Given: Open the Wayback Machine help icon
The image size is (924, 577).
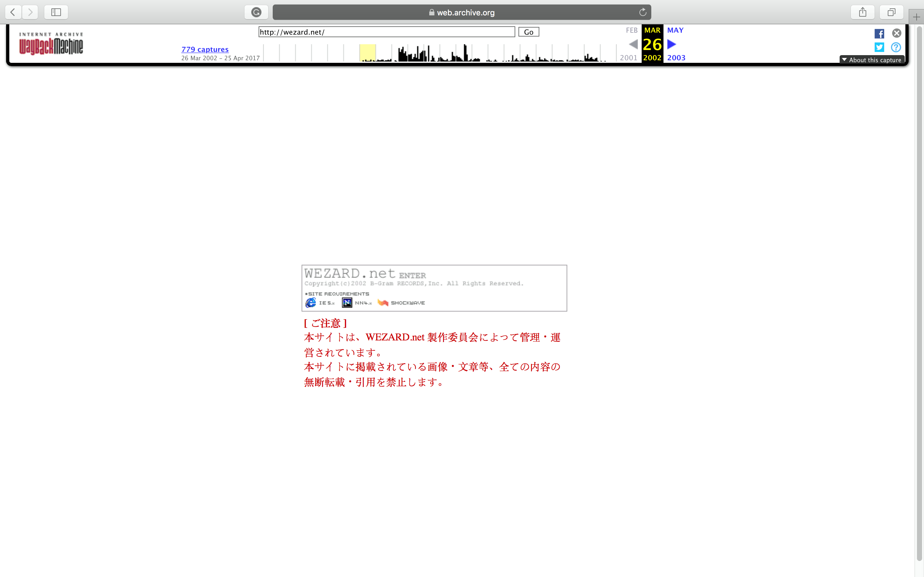Looking at the screenshot, I should click(896, 47).
